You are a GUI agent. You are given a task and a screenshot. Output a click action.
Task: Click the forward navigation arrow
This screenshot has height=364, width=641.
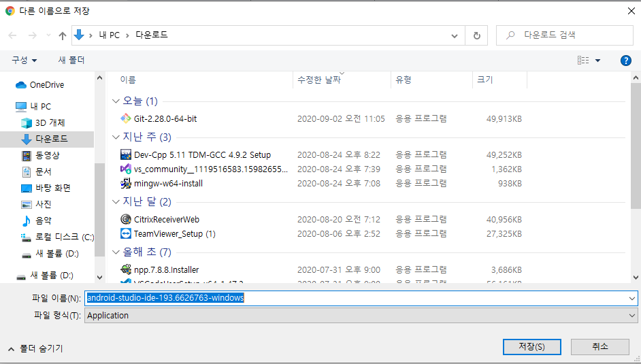tap(32, 35)
